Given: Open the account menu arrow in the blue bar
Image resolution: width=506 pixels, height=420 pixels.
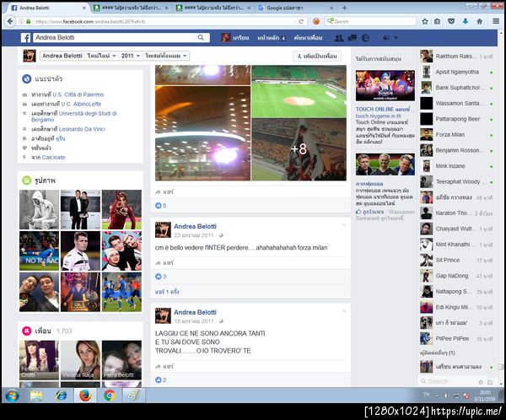Looking at the screenshot, I should tap(396, 38).
